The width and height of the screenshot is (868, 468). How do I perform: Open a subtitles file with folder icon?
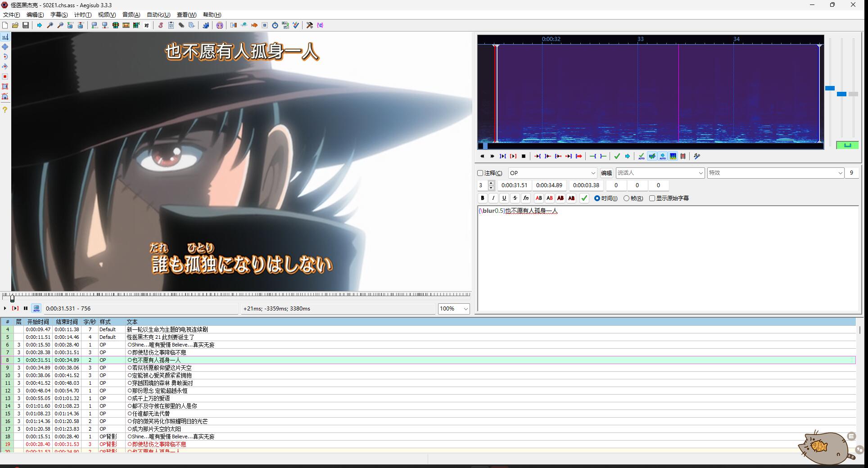coord(15,25)
